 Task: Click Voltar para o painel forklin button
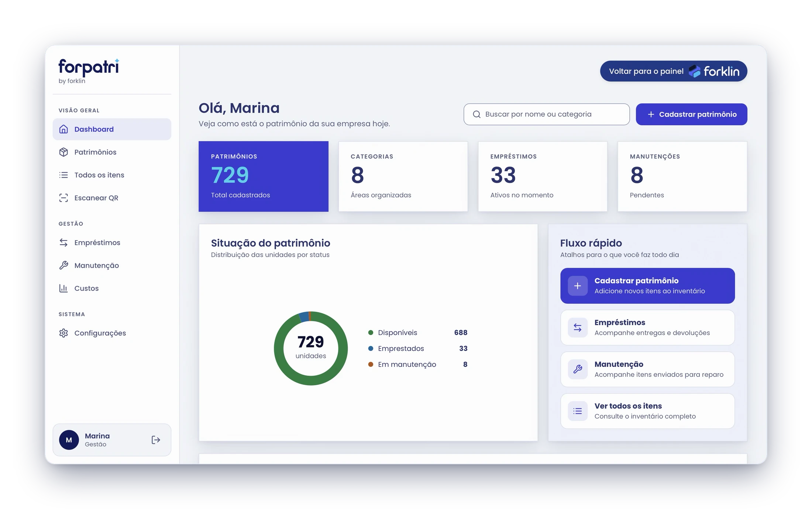(x=674, y=71)
